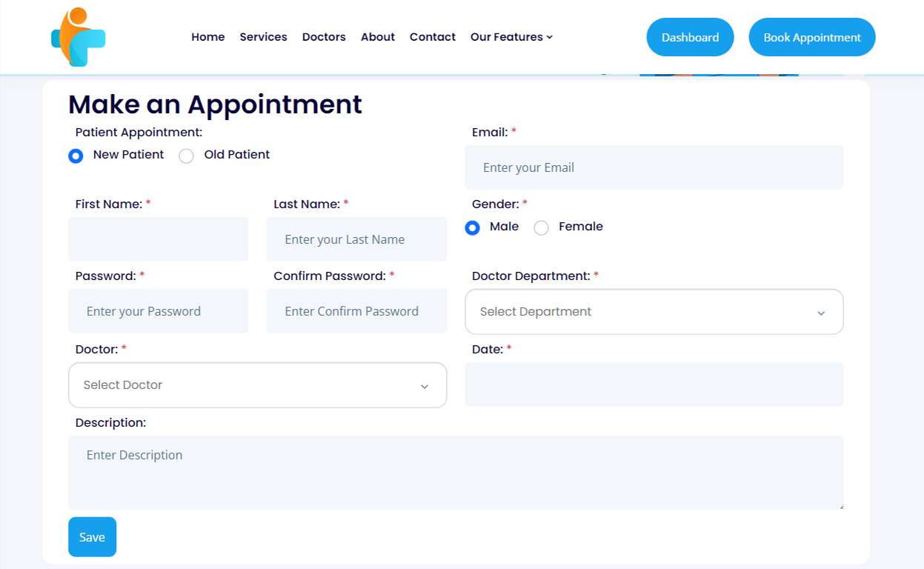This screenshot has height=569, width=924.
Task: Choose Female as the gender
Action: pyautogui.click(x=541, y=227)
